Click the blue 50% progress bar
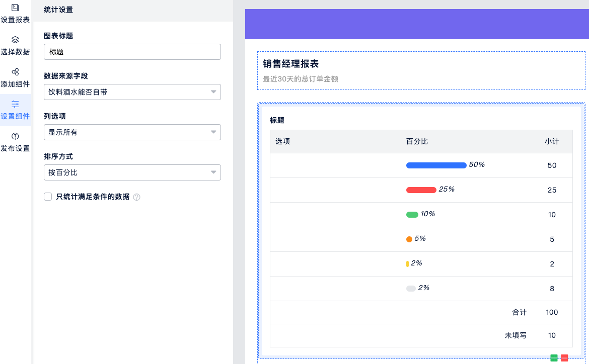 click(436, 165)
